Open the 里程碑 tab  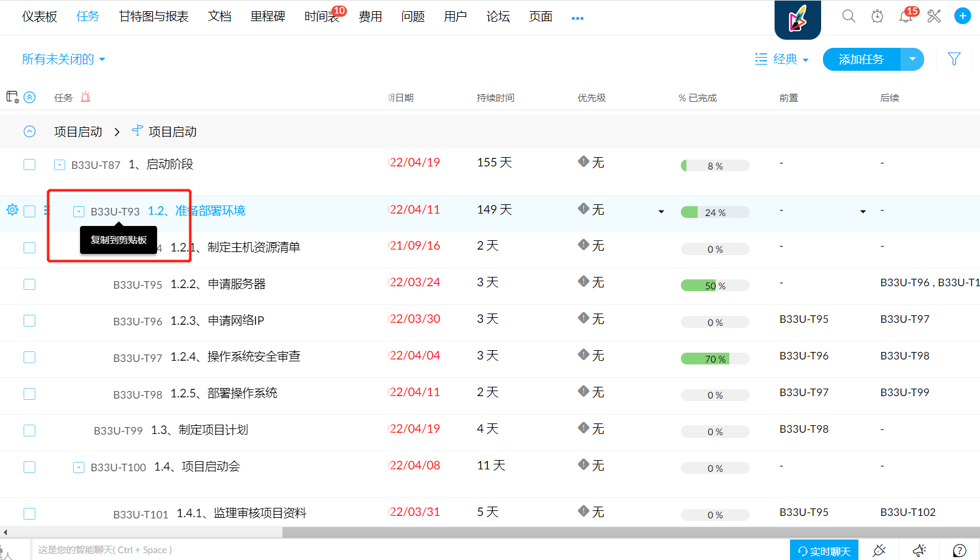pos(267,17)
